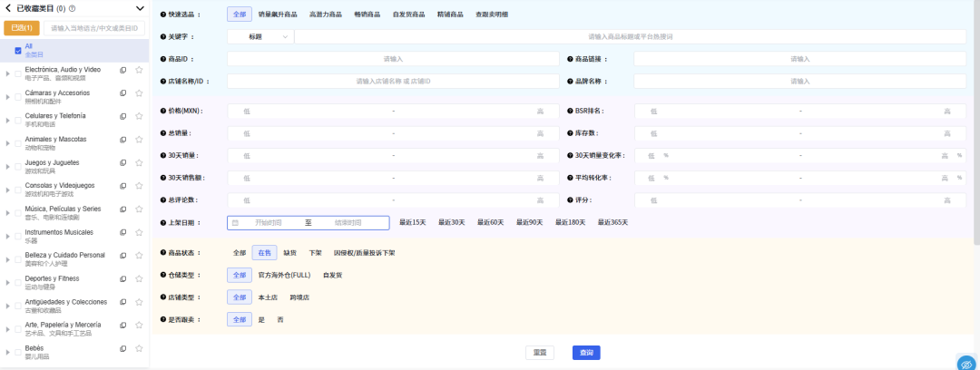Expand the Música, Películas y Series node
The image size is (980, 370).
point(7,213)
